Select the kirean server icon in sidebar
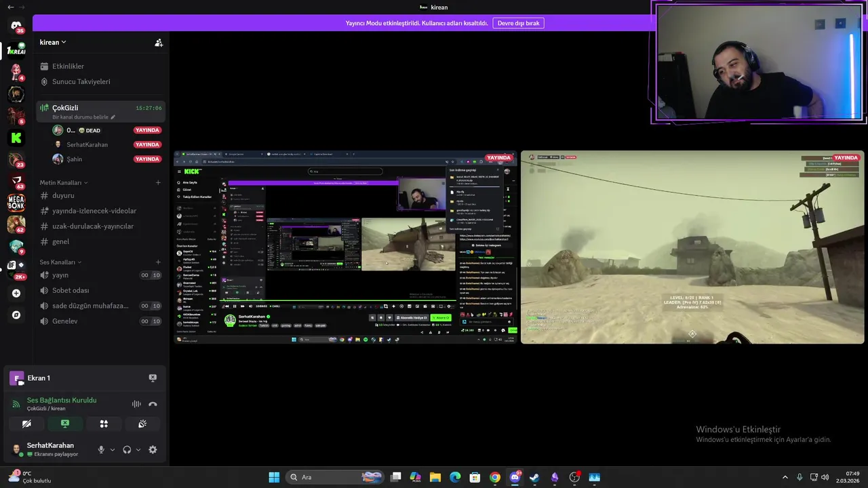This screenshot has height=488, width=868. tap(16, 51)
